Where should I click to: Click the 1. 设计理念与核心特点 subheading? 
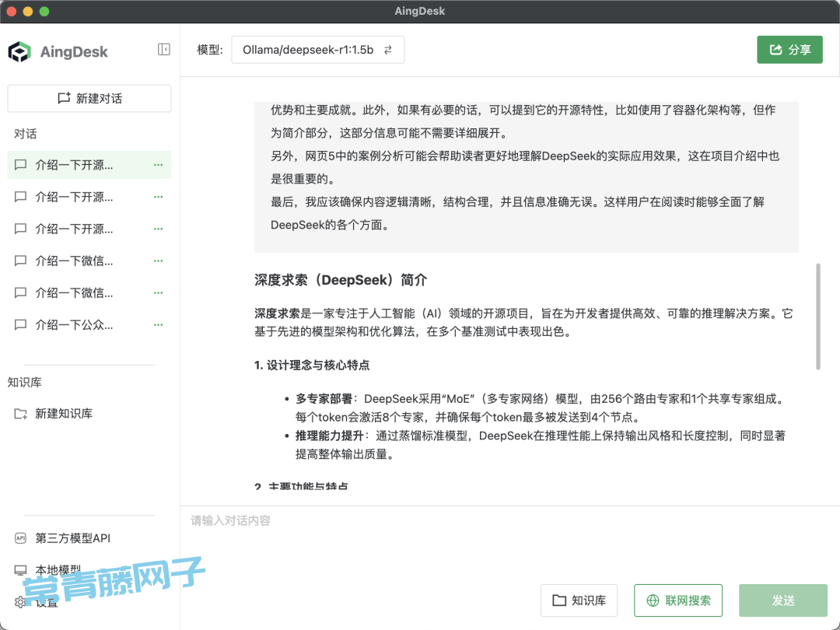coord(312,366)
